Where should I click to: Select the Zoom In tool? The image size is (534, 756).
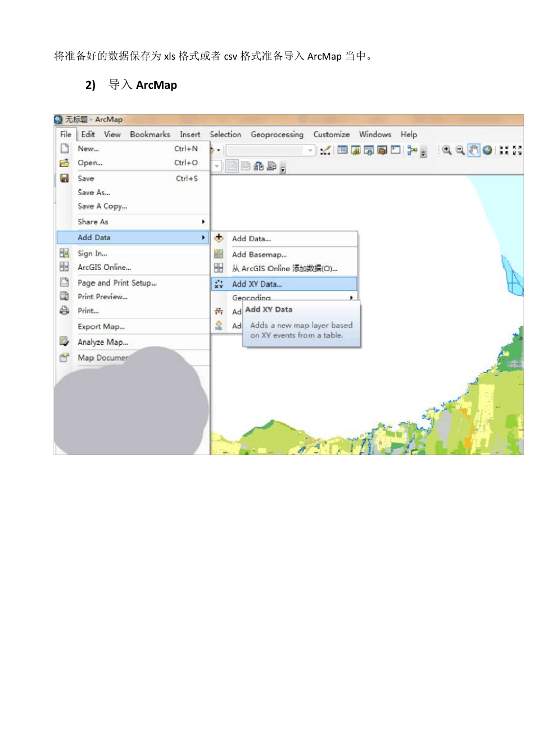pyautogui.click(x=447, y=150)
